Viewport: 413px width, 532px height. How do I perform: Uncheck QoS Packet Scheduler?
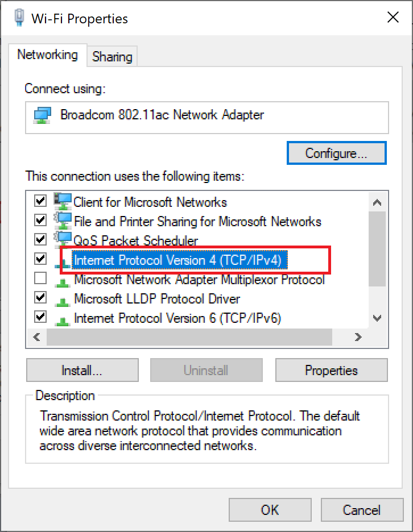click(x=40, y=238)
